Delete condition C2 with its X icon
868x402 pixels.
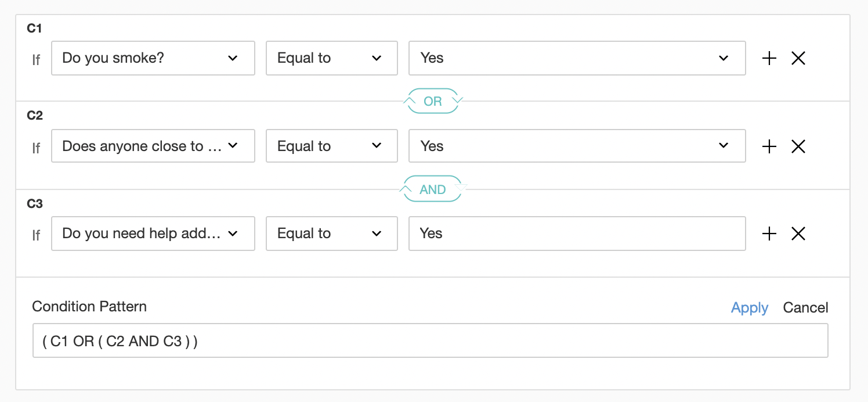[x=798, y=146]
